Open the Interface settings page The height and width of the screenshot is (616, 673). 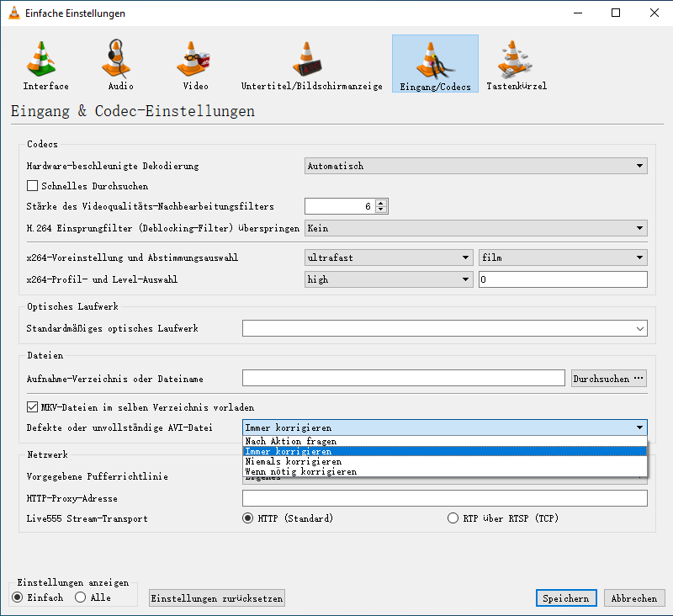pyautogui.click(x=45, y=63)
